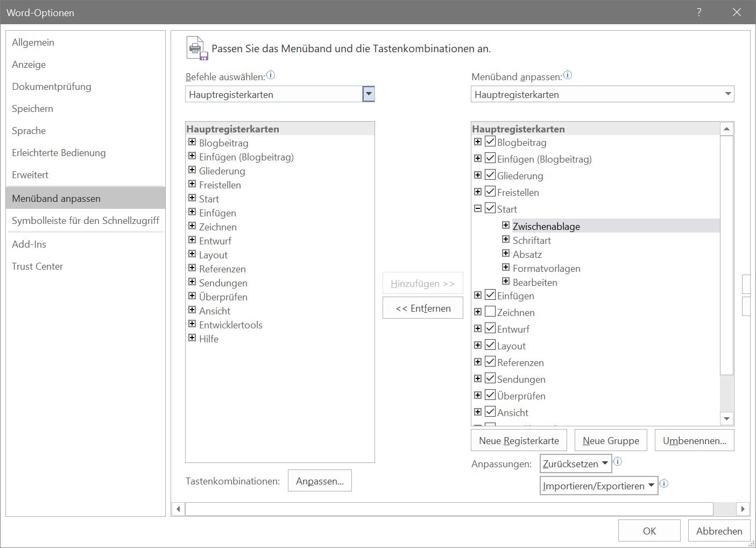Toggle the Start tab checkbox
The width and height of the screenshot is (756, 548).
pos(490,209)
